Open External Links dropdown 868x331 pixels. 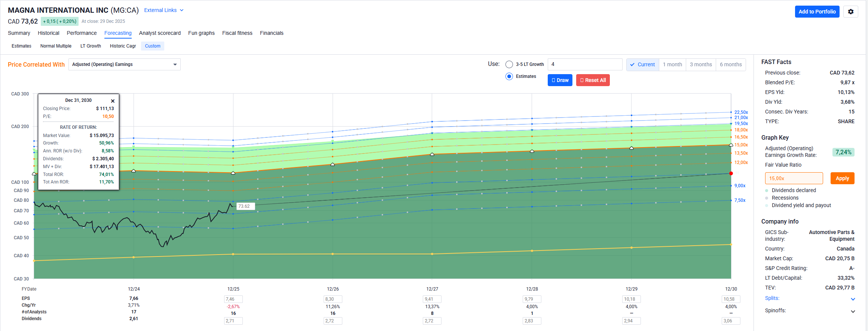pyautogui.click(x=163, y=10)
